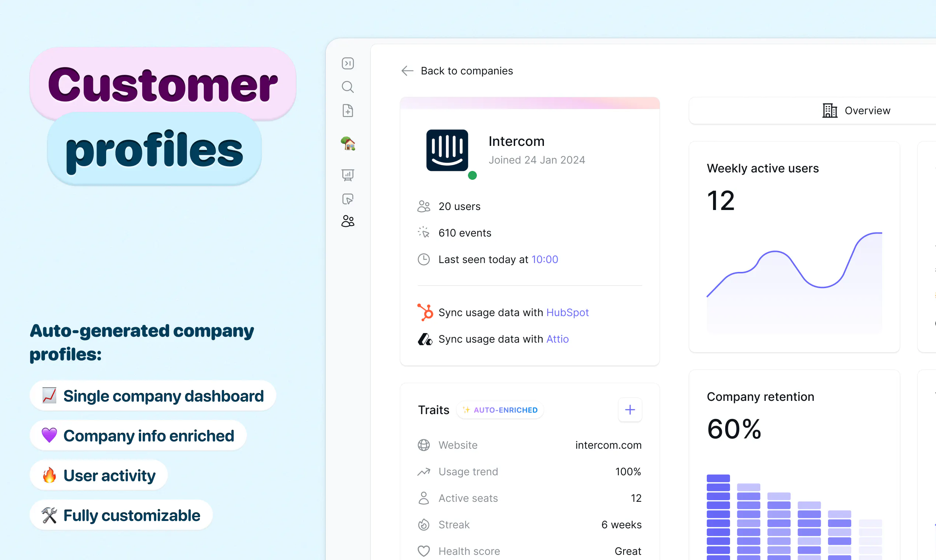
Task: Click the '6 weeks' streak value
Action: (621, 525)
